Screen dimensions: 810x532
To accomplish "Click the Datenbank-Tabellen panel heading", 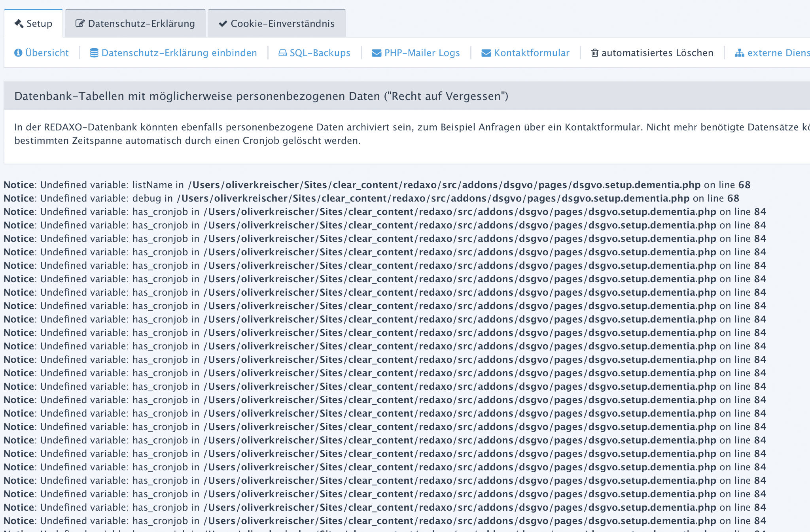I will pos(261,96).
